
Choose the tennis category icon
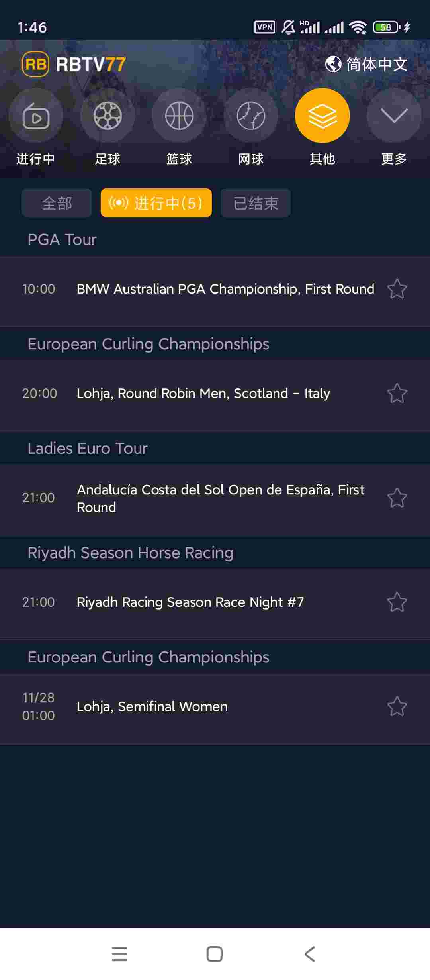pyautogui.click(x=251, y=116)
